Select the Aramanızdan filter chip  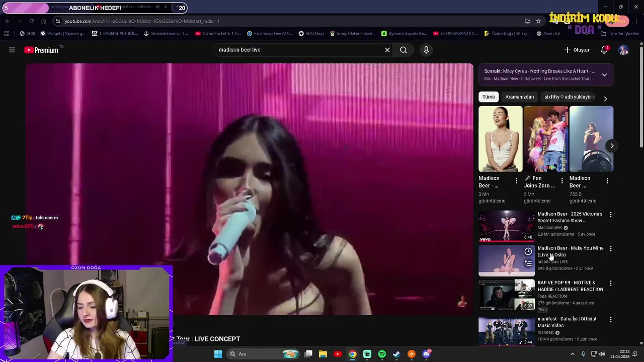(x=519, y=97)
